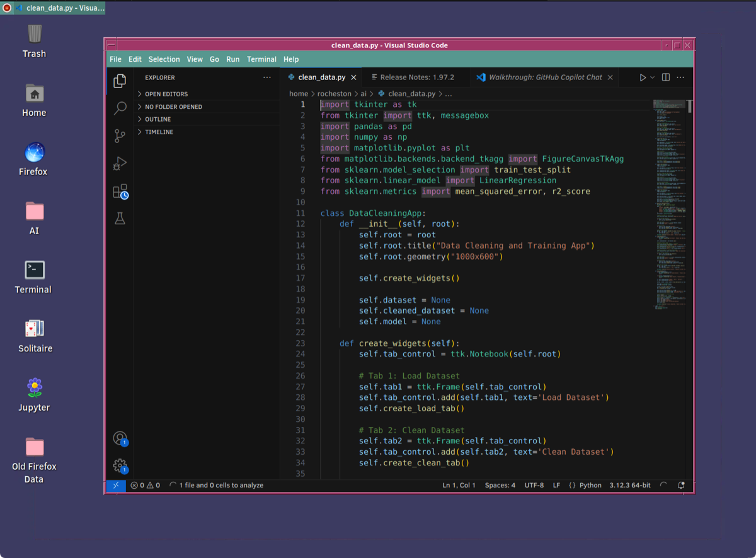Open the Extensions view

120,191
